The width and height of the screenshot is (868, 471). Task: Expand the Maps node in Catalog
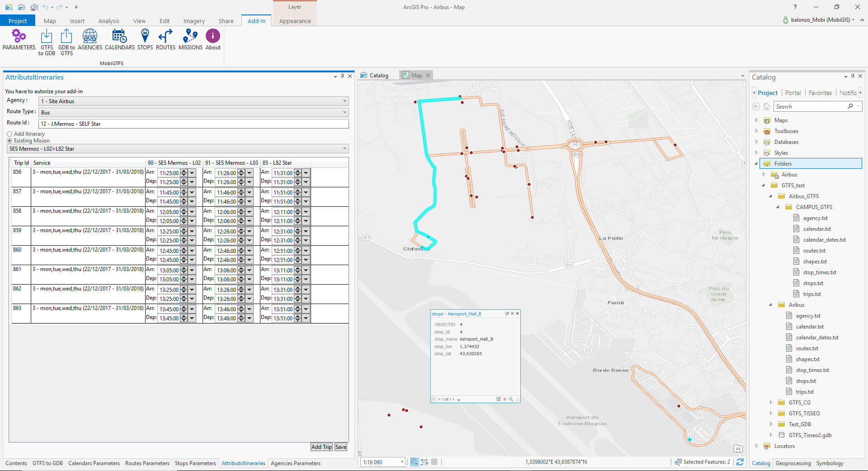pyautogui.click(x=756, y=120)
